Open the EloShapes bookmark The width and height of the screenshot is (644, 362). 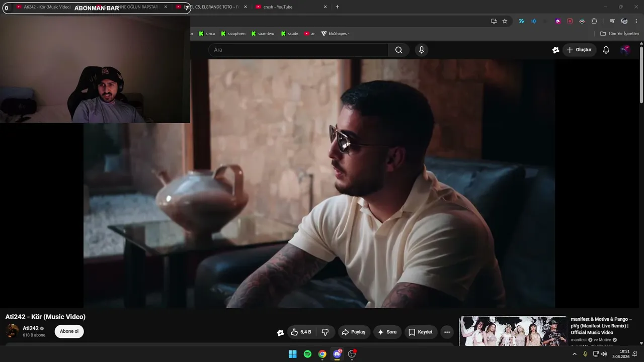[x=335, y=34]
